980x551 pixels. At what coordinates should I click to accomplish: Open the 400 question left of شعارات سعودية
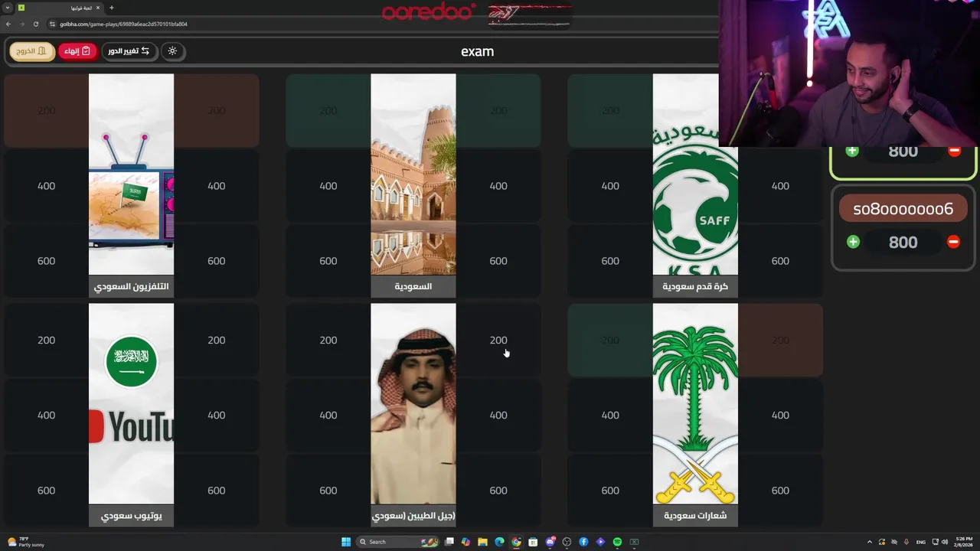click(610, 416)
